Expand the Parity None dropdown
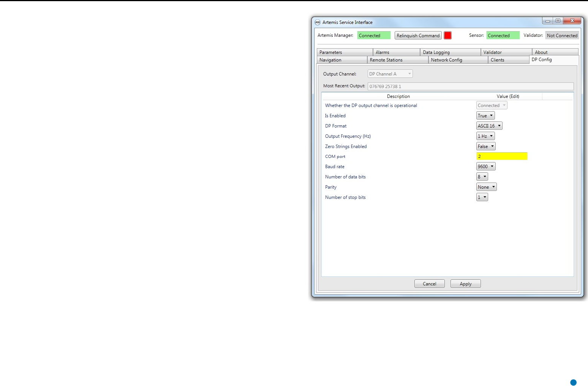The width and height of the screenshot is (588, 386). 487,187
